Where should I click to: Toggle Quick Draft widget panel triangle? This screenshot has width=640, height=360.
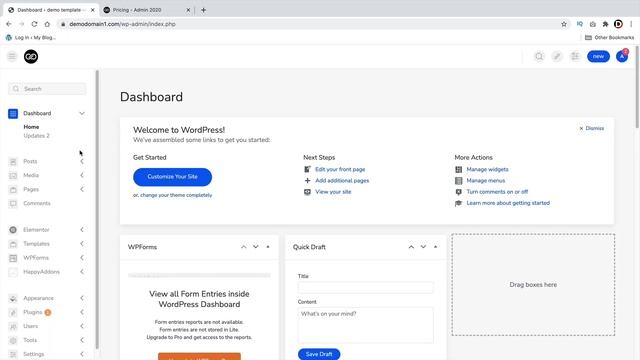pyautogui.click(x=436, y=247)
